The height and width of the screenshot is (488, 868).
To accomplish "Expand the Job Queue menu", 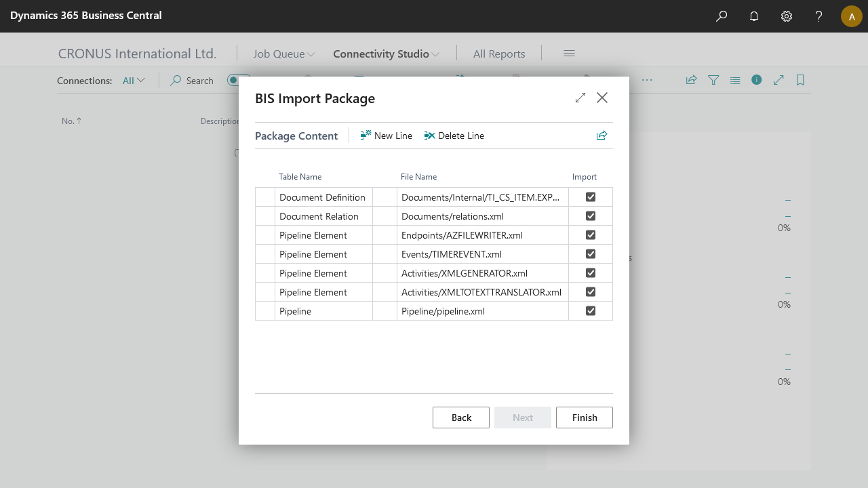I will click(284, 54).
